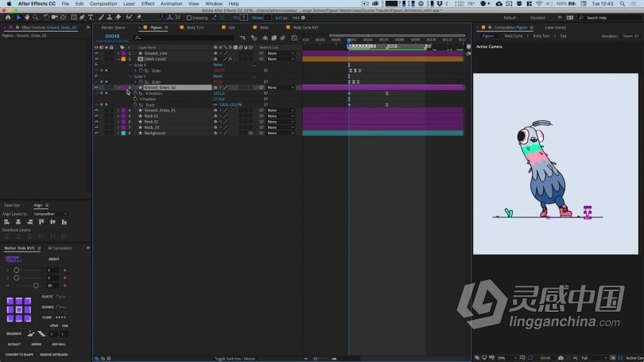Click align vertical centers icon

click(x=52, y=222)
